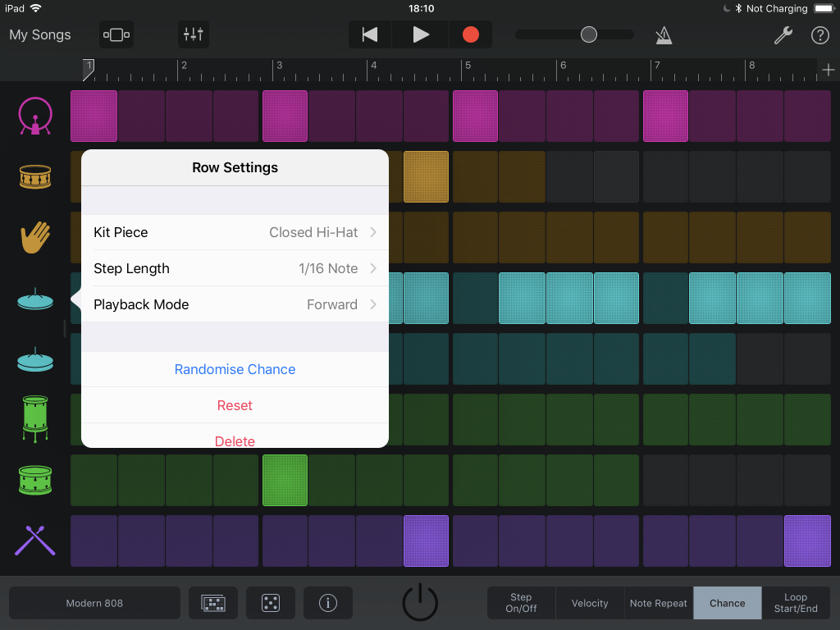Image resolution: width=840 pixels, height=630 pixels.
Task: Open the Kit Piece selector showing Closed Hi-Hat
Action: click(235, 233)
